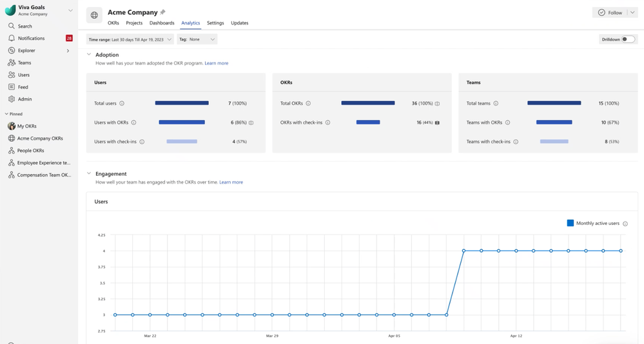
Task: Switch to the Dashboards tab
Action: click(x=162, y=23)
